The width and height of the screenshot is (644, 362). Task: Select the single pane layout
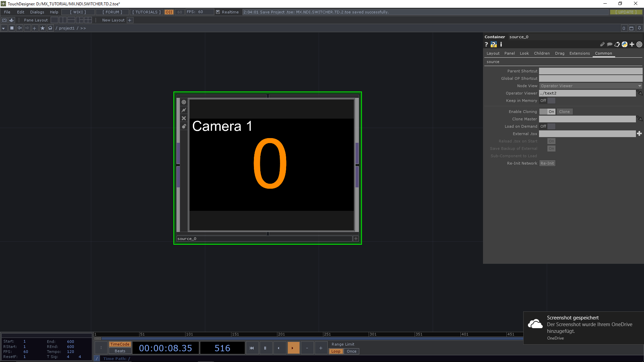point(55,20)
